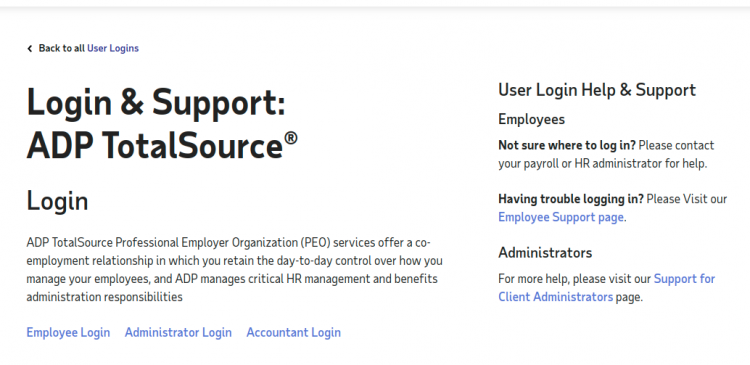Open the User Logins link
The image size is (750, 365).
pyautogui.click(x=113, y=48)
